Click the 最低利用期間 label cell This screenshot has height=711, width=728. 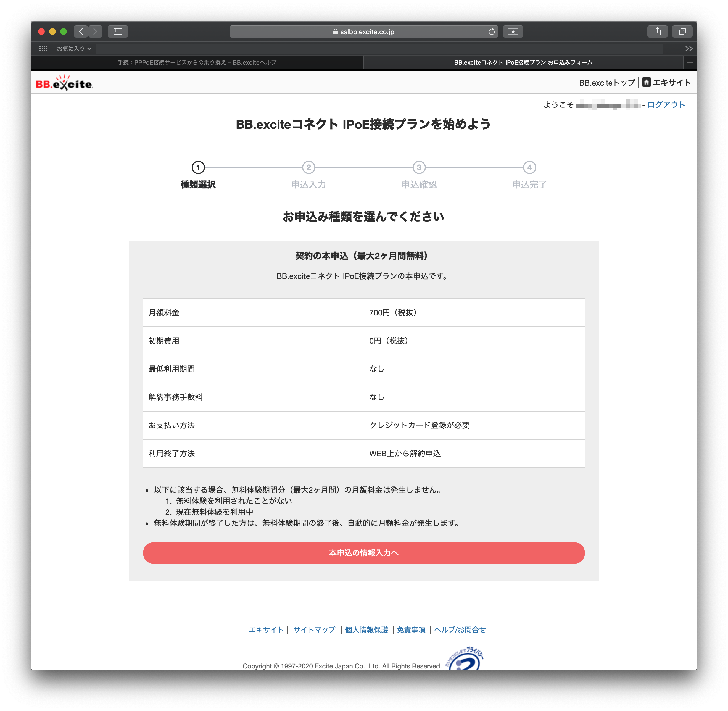[x=253, y=369]
